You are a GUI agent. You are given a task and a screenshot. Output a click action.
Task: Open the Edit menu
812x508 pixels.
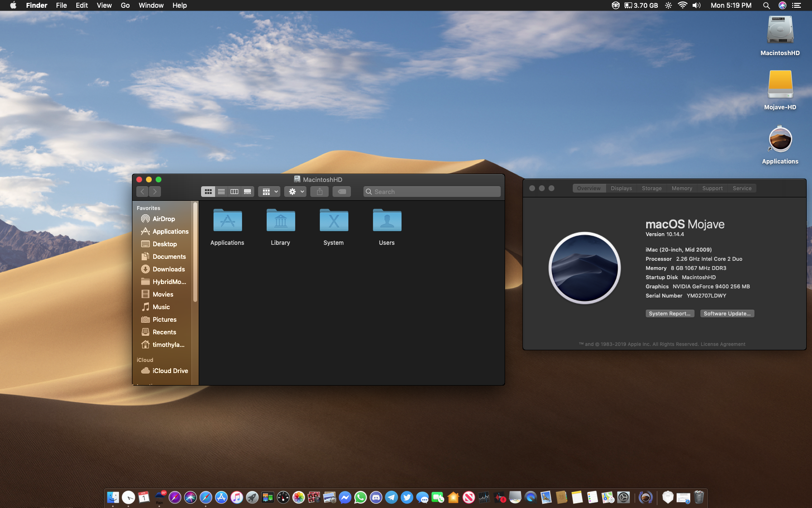pos(82,5)
